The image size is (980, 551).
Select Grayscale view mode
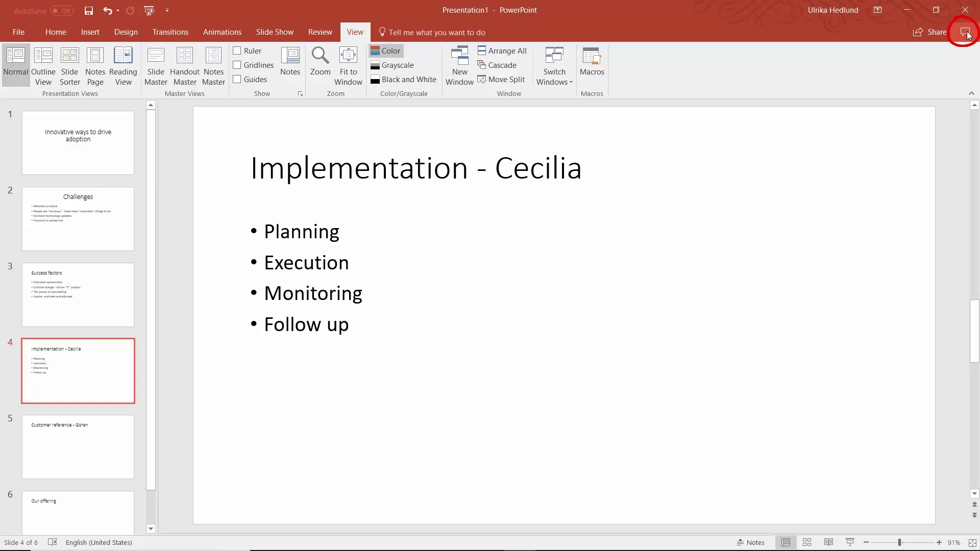click(392, 65)
